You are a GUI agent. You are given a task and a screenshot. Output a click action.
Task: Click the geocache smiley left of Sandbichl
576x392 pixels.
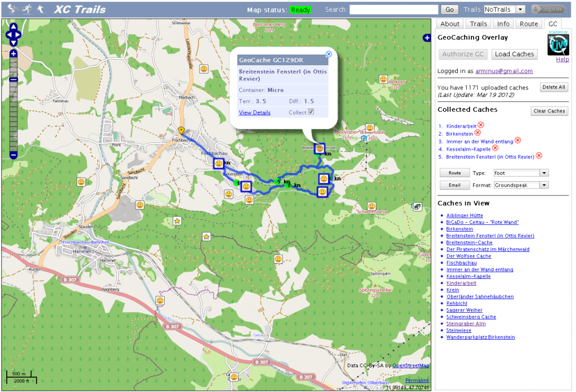click(x=81, y=182)
